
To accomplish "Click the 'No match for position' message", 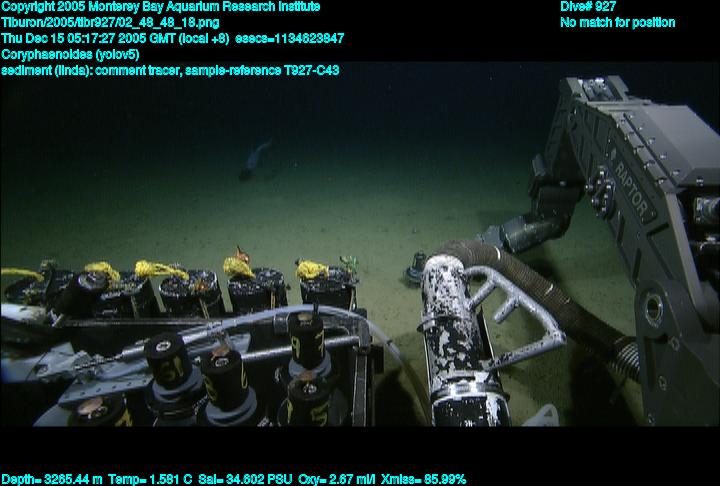I will pyautogui.click(x=617, y=22).
